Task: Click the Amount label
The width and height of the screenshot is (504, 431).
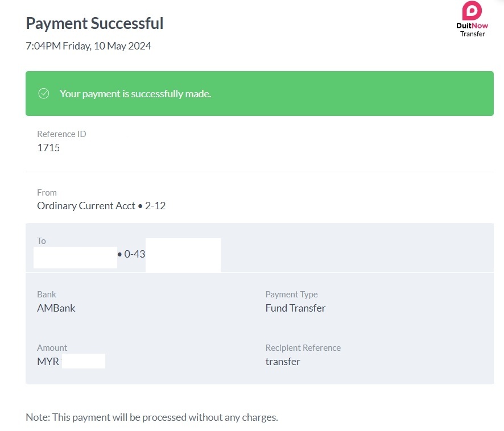Action: point(52,348)
